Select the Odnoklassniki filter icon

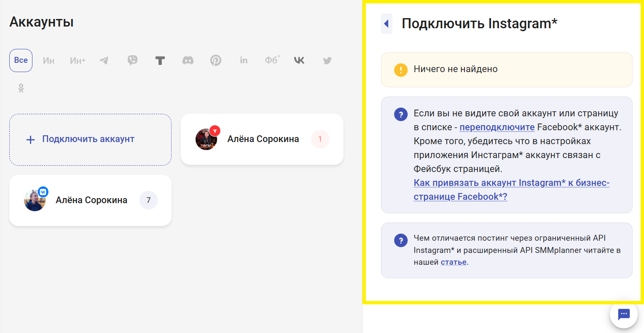point(21,88)
